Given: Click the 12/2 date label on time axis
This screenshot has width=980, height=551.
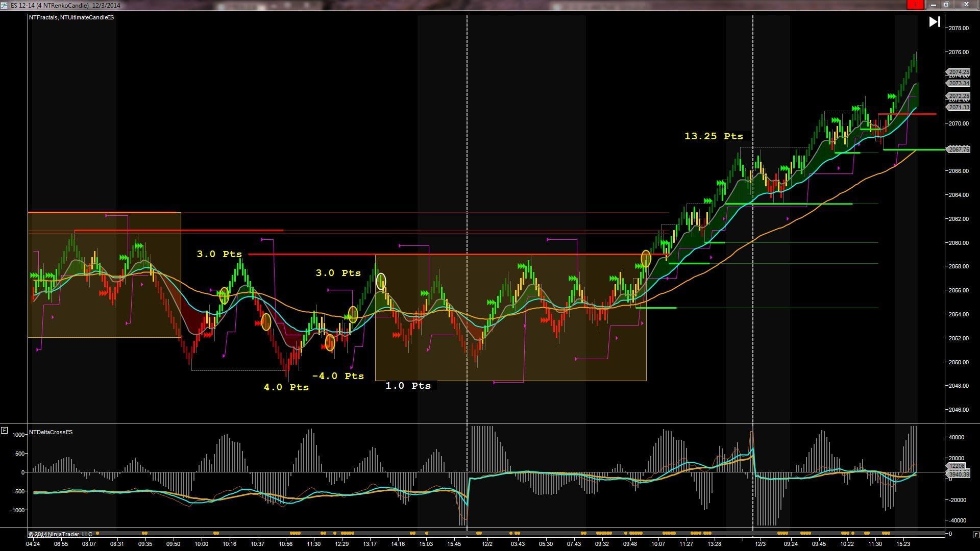Looking at the screenshot, I should [487, 544].
